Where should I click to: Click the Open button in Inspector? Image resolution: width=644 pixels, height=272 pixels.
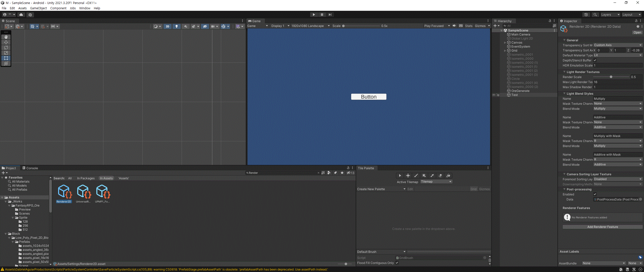tap(637, 32)
